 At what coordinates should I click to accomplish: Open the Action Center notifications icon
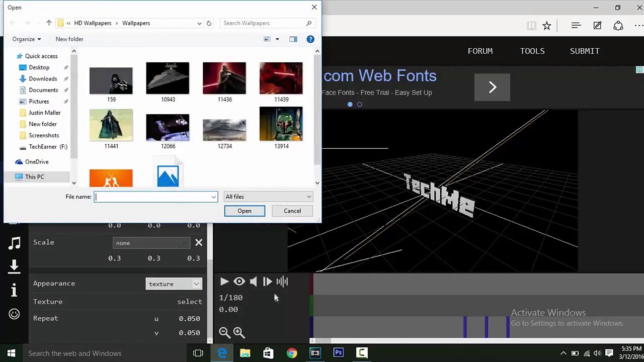coord(609,353)
